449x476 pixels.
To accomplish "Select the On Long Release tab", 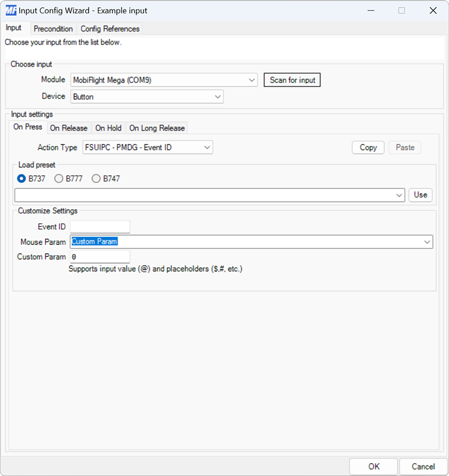I will 157,128.
